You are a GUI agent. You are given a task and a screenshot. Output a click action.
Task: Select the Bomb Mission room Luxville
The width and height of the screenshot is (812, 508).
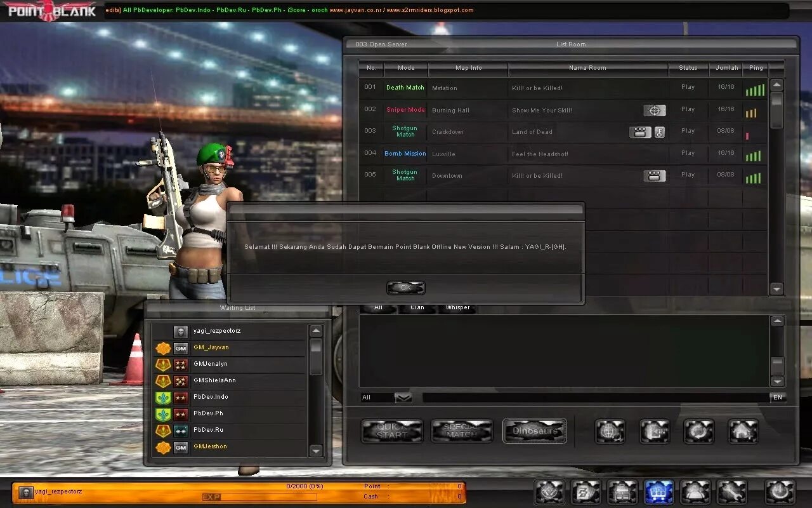coord(563,154)
